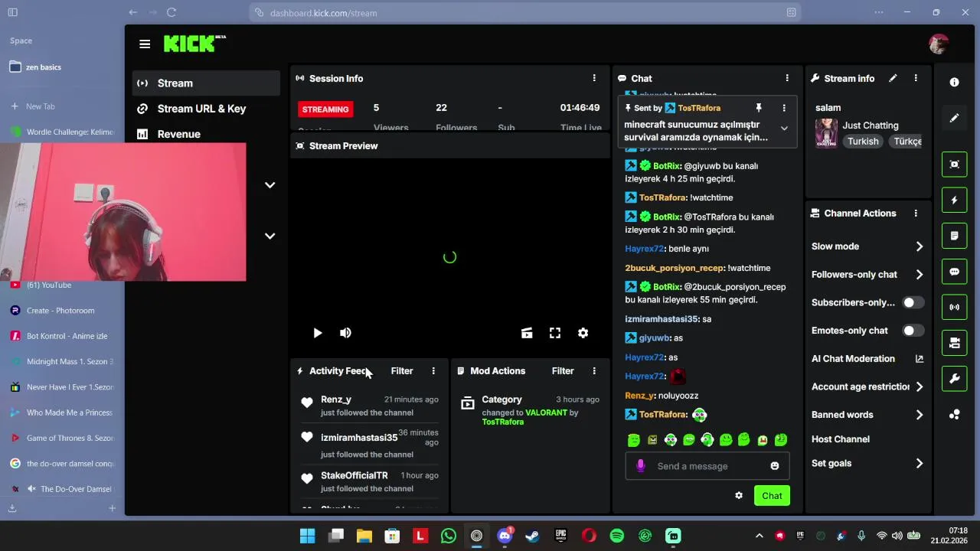Expand the first collapsed sidebar chevron

pos(269,185)
